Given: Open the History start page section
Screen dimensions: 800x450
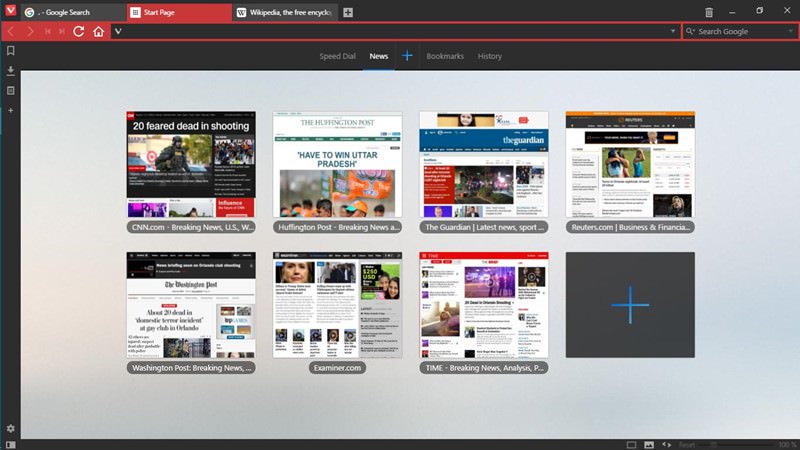Looking at the screenshot, I should point(490,56).
